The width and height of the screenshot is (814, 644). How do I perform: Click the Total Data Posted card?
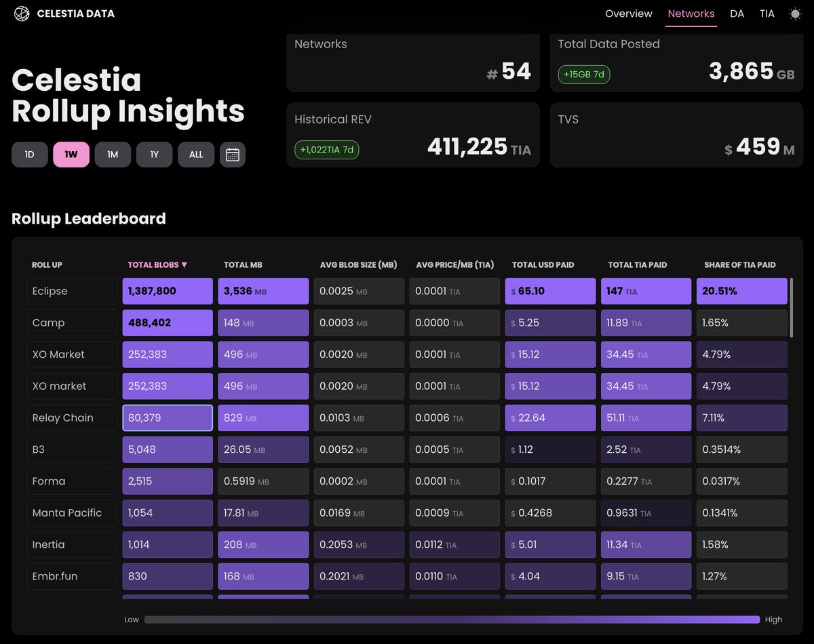click(x=676, y=62)
